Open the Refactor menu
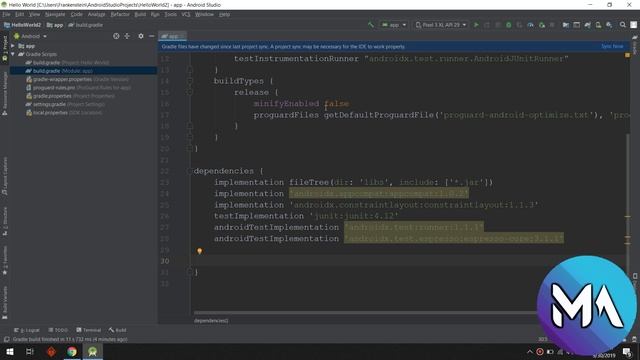The width and height of the screenshot is (640, 360). pos(120,14)
